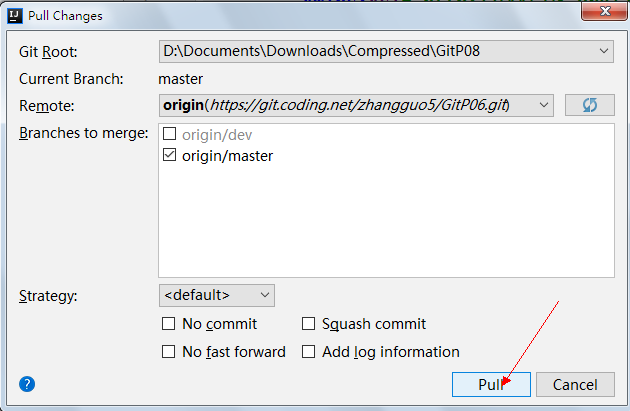Open the Remote origin dropdown
This screenshot has height=411, width=630.
point(356,105)
